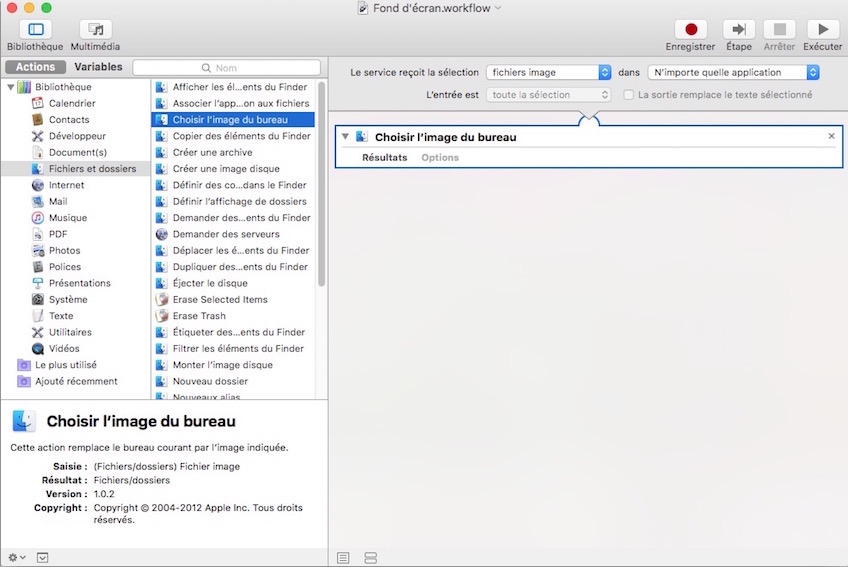Image resolution: width=848 pixels, height=567 pixels.
Task: Select Demander des...ents du Finder
Action: pos(233,217)
